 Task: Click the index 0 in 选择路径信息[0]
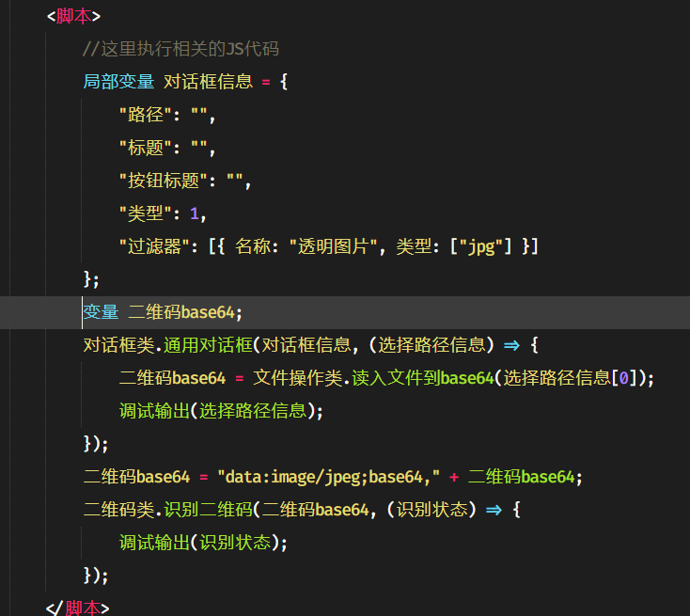coord(623,378)
